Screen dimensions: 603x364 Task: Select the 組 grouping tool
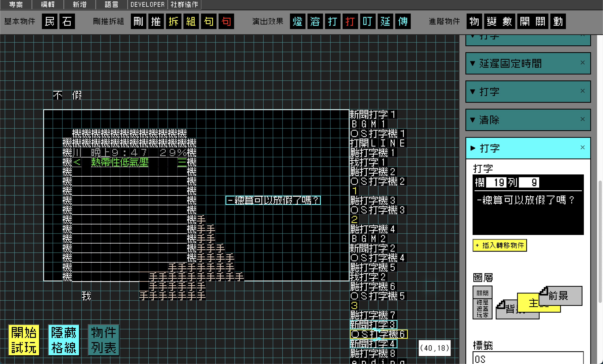(x=191, y=22)
